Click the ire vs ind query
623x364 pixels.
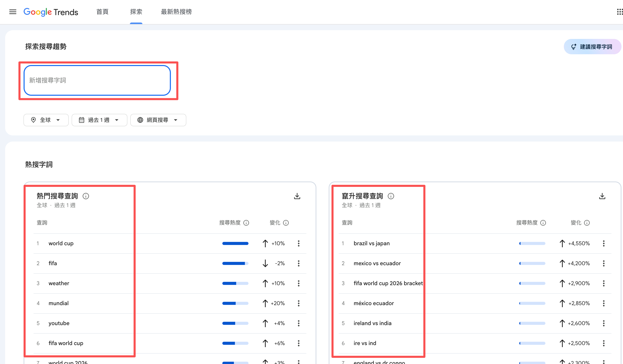click(365, 343)
